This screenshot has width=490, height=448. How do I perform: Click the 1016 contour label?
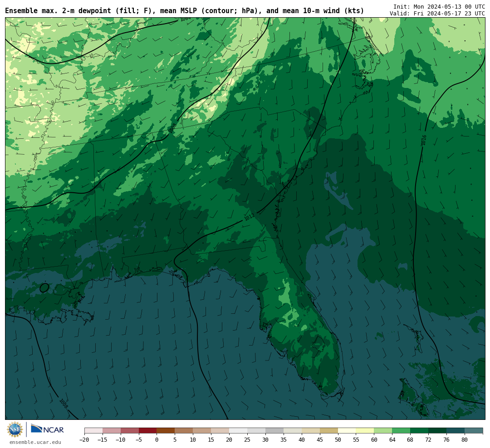click(x=424, y=140)
